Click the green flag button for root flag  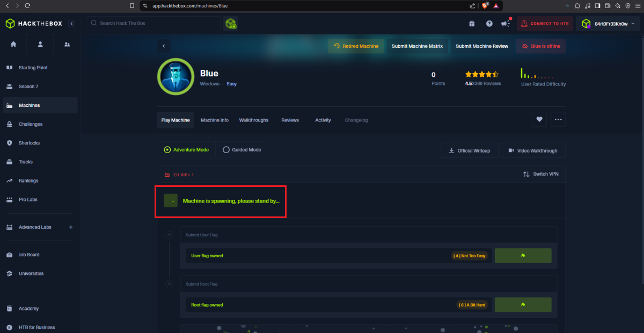(x=523, y=305)
